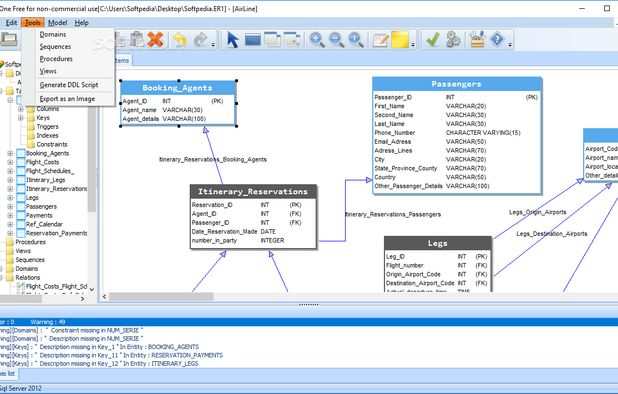Click the grey gears icon
618x394 pixels.
453,40
